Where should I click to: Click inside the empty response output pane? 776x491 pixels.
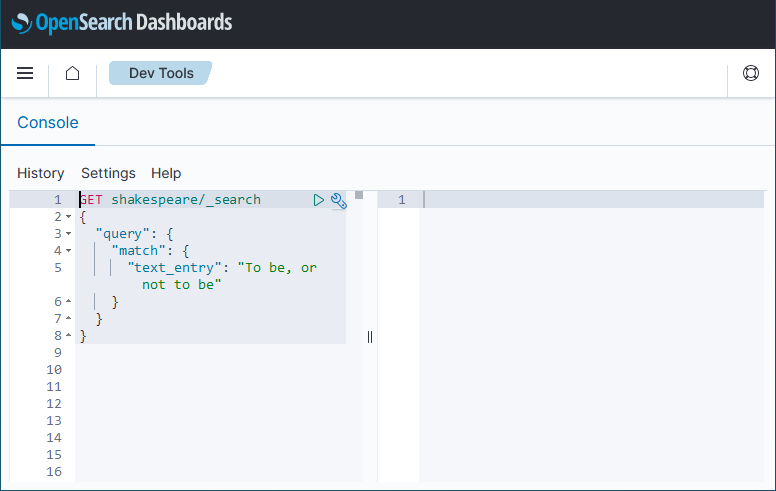pos(591,342)
